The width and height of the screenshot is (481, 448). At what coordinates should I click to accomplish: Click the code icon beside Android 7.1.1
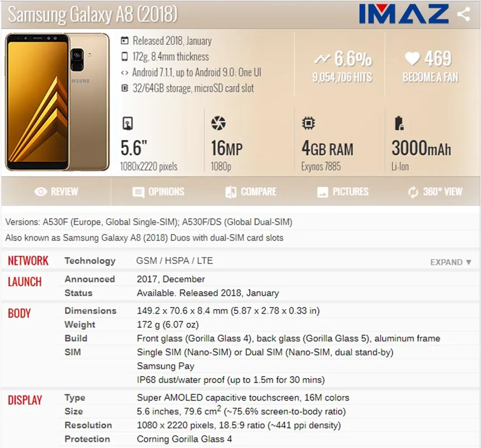point(124,73)
